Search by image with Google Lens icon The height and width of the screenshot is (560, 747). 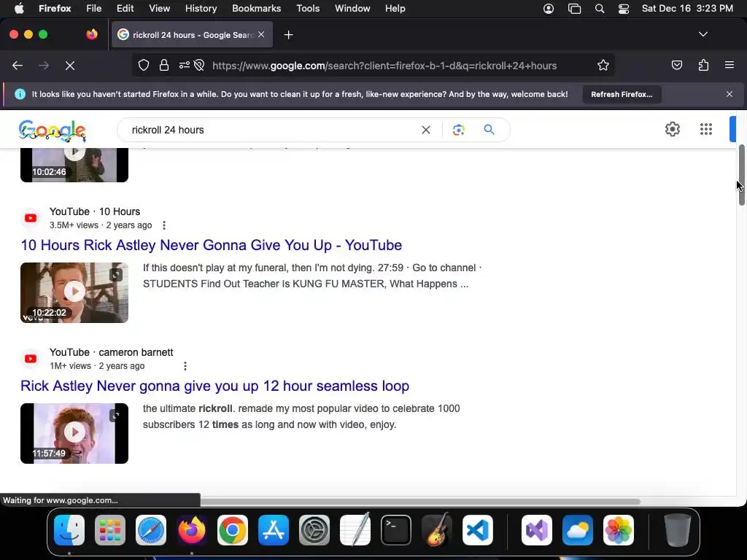coord(458,130)
